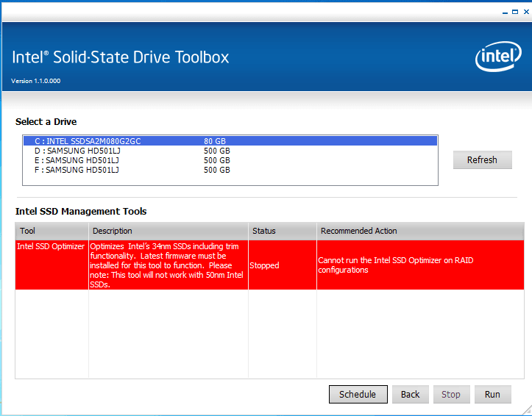Go Back to previous screen
532x416 pixels.
click(x=410, y=395)
